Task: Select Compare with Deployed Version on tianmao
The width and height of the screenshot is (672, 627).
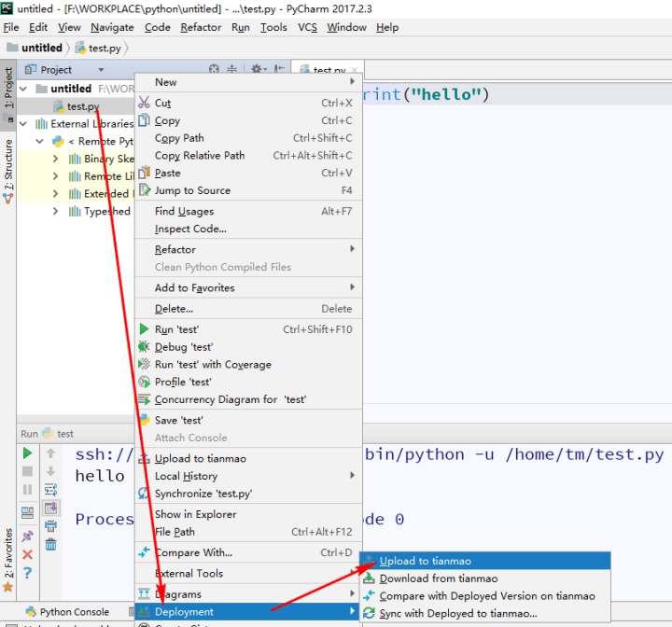Action: [x=484, y=595]
